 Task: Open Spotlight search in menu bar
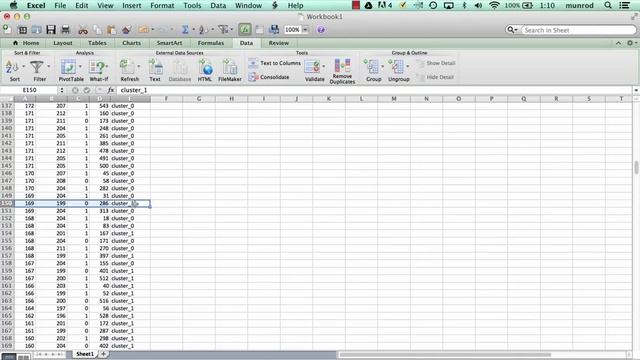608,5
